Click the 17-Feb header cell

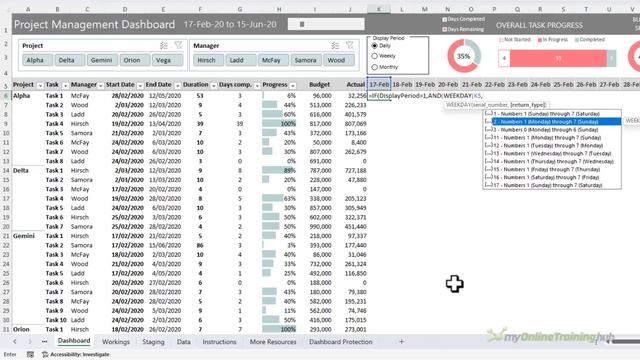pos(379,84)
